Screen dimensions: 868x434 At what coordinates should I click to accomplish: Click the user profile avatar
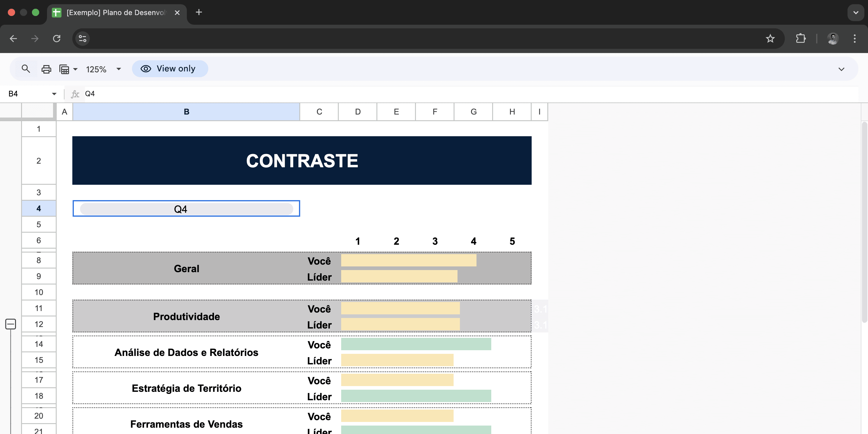[833, 38]
